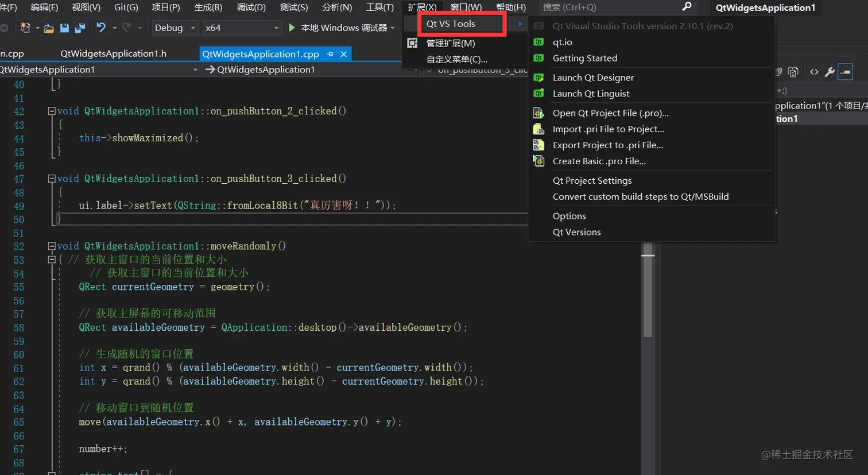Screen dimensions: 868x475
Task: Close the QtWidgetsApplication1.cpp tab
Action: (x=343, y=54)
